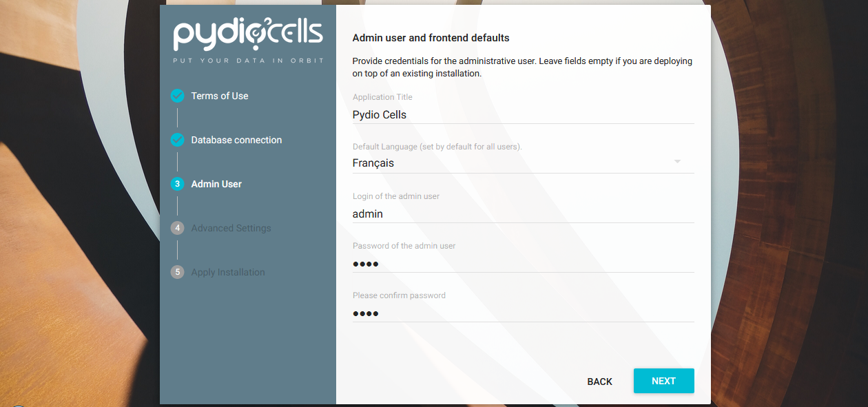This screenshot has width=868, height=407.
Task: Click the "Admin user and frontend defaults" heading
Action: 431,38
